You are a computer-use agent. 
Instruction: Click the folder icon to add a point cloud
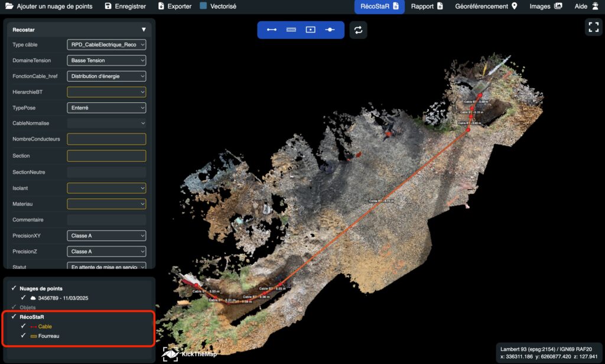tap(9, 6)
